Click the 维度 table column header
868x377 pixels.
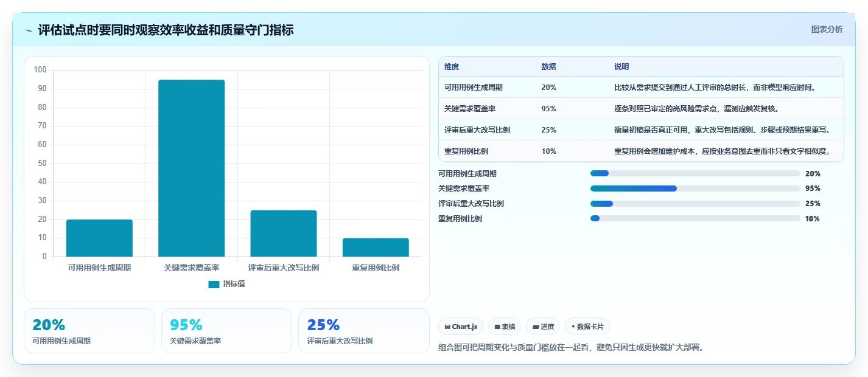tap(452, 67)
